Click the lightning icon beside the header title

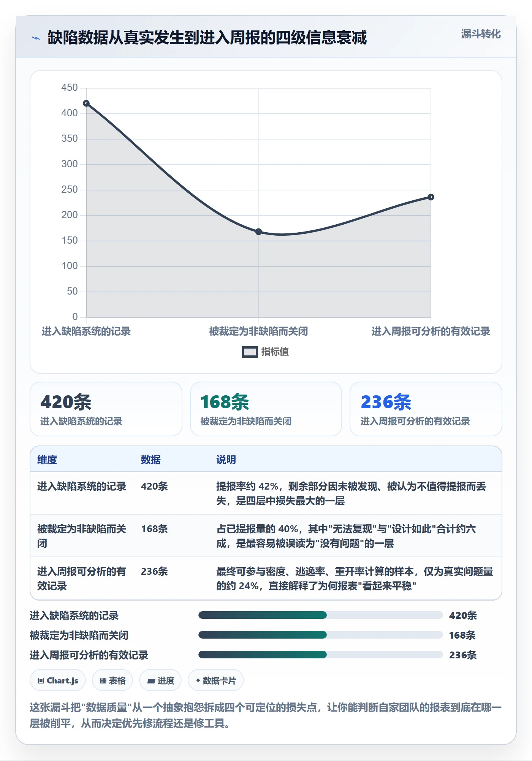36,38
